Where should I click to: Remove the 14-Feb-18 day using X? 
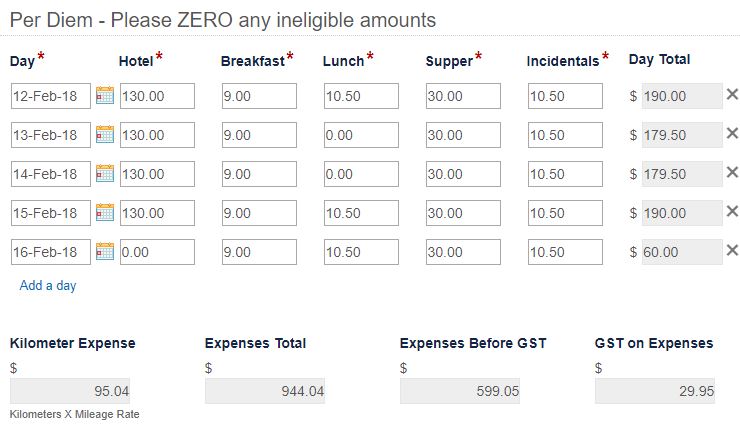pyautogui.click(x=732, y=172)
